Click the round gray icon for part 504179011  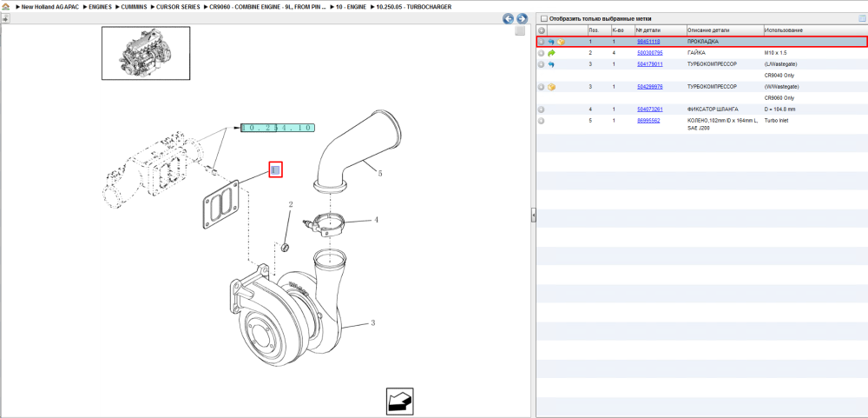click(542, 64)
